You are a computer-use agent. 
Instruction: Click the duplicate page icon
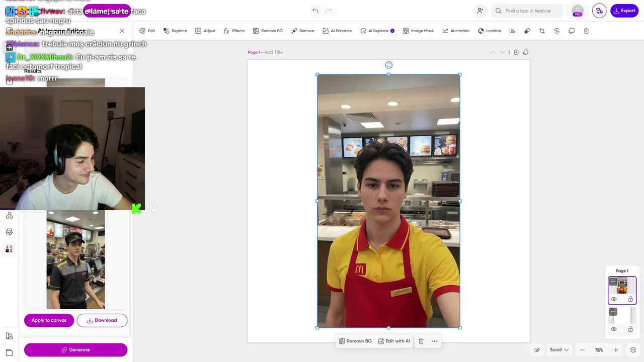(526, 52)
